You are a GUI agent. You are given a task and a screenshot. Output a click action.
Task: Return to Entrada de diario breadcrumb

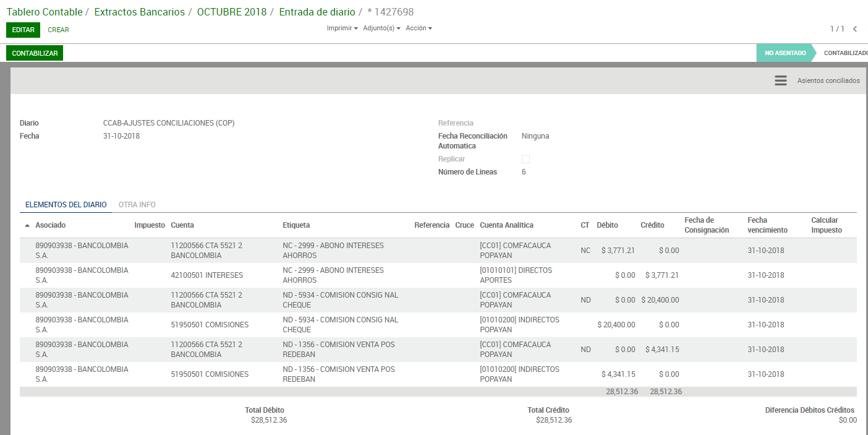point(317,12)
